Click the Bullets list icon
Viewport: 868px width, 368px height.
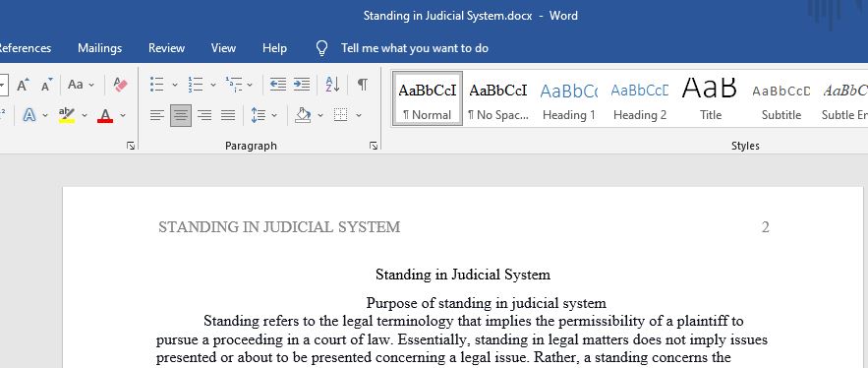tap(157, 85)
